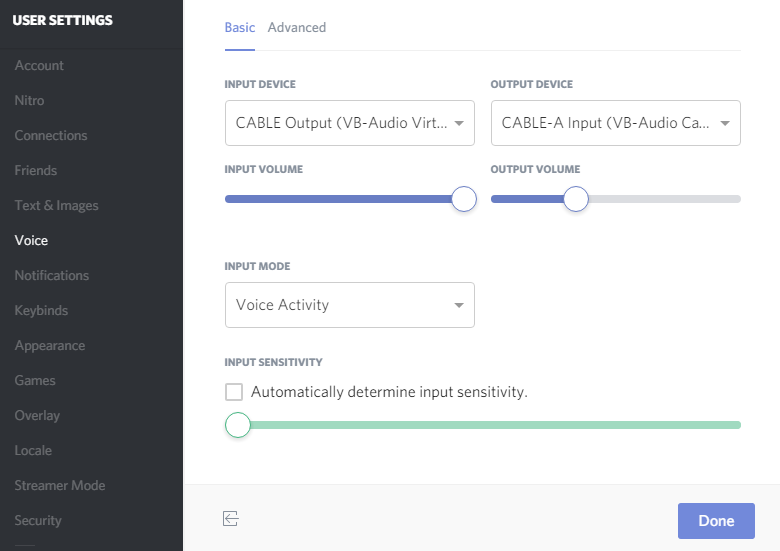Go to Keybinds settings
780x551 pixels.
41,310
